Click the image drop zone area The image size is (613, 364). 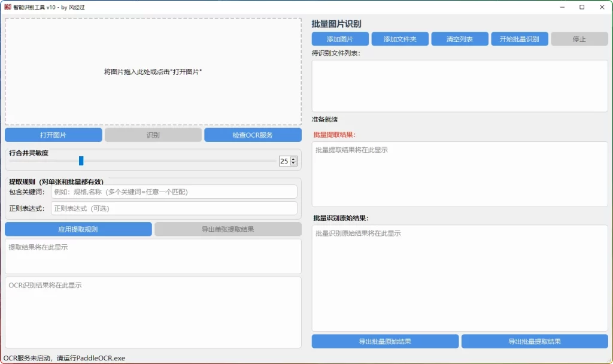coord(153,71)
